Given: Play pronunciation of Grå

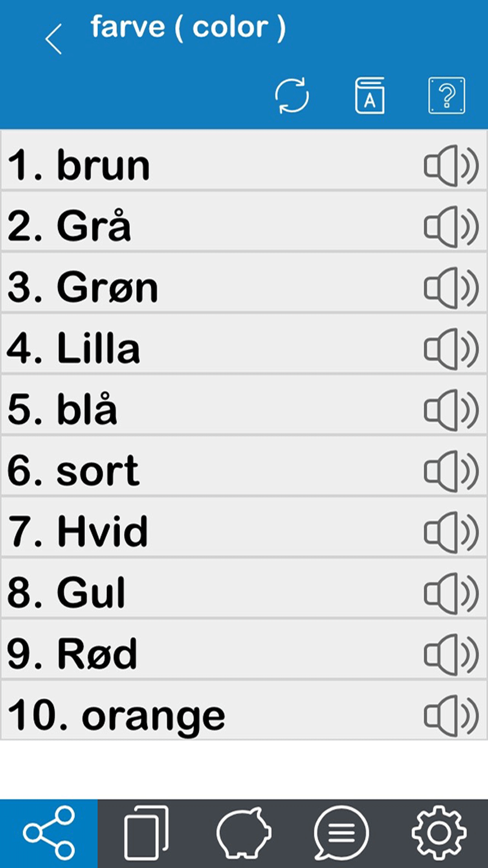Looking at the screenshot, I should [x=451, y=227].
